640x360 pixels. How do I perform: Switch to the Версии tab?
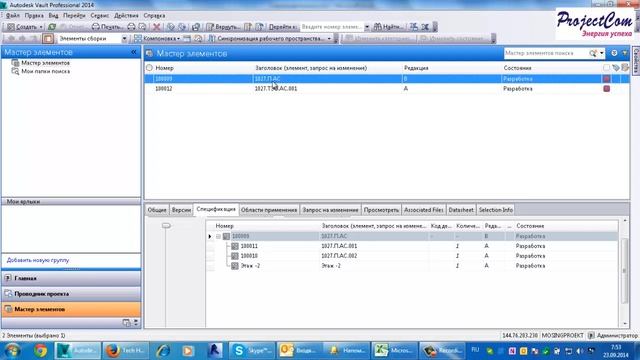point(181,210)
